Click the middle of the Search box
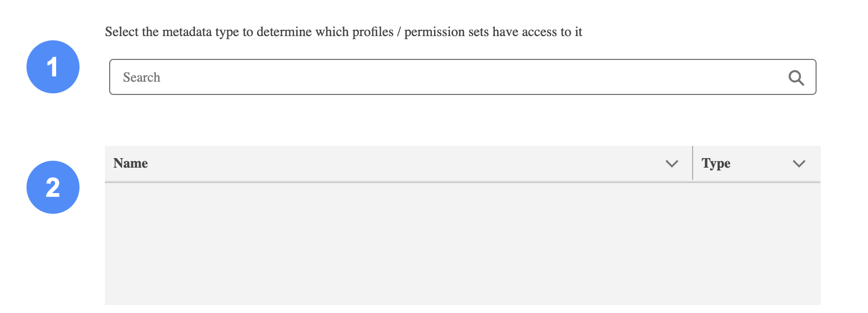 (x=462, y=77)
